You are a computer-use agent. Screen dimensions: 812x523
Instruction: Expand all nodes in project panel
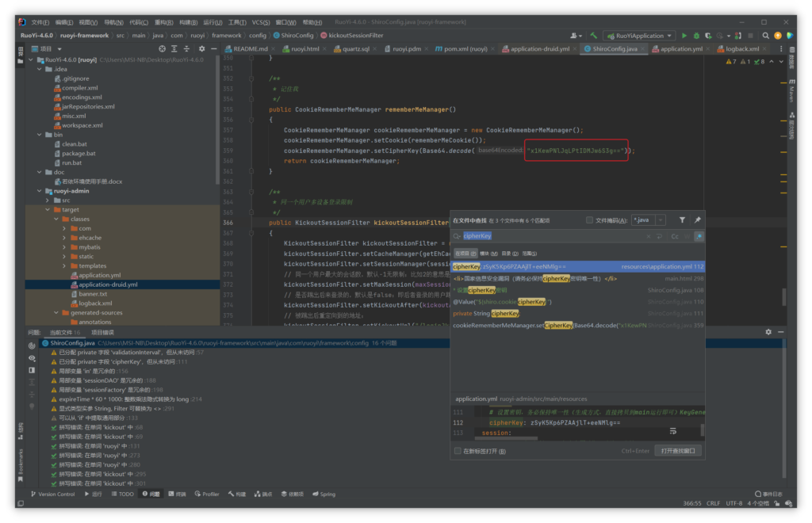(x=174, y=48)
